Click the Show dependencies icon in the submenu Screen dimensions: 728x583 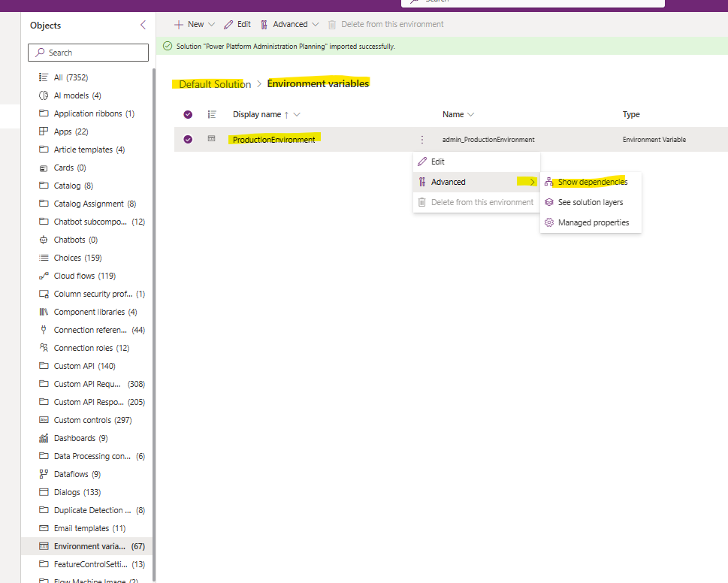(549, 182)
